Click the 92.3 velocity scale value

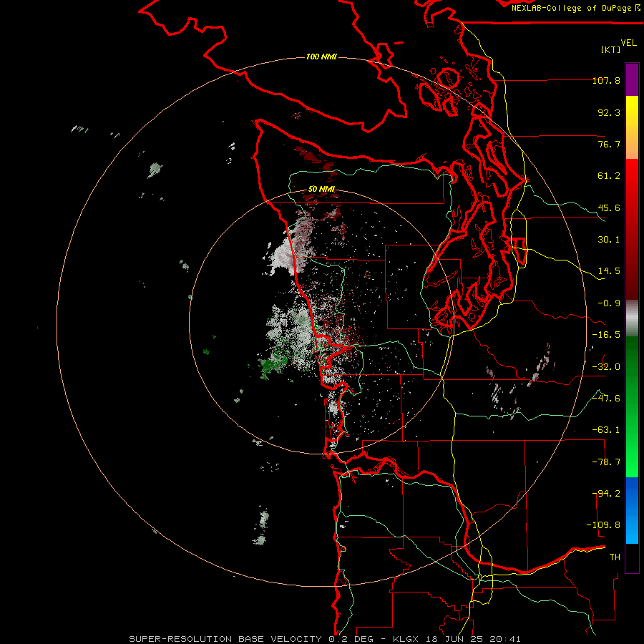click(609, 112)
